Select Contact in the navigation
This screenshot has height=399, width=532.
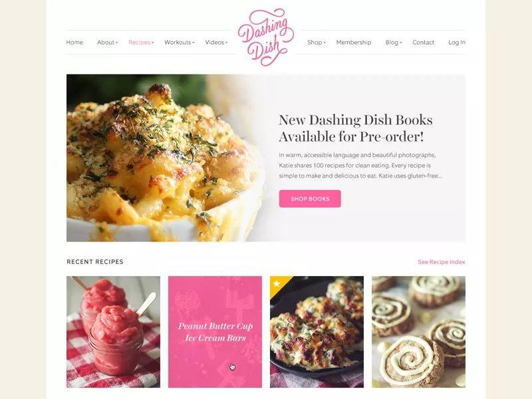coord(423,43)
